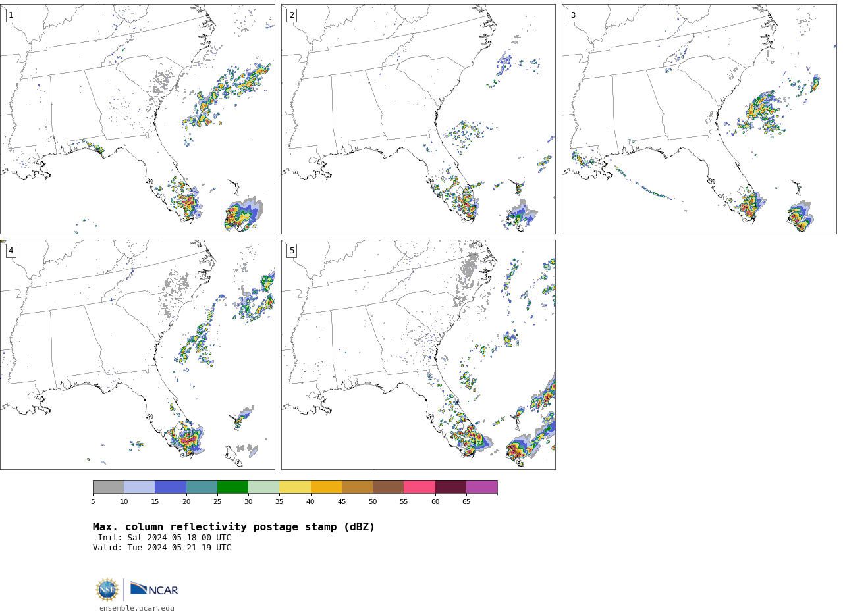Click the panel number 4 label
The image size is (843, 616).
(11, 251)
